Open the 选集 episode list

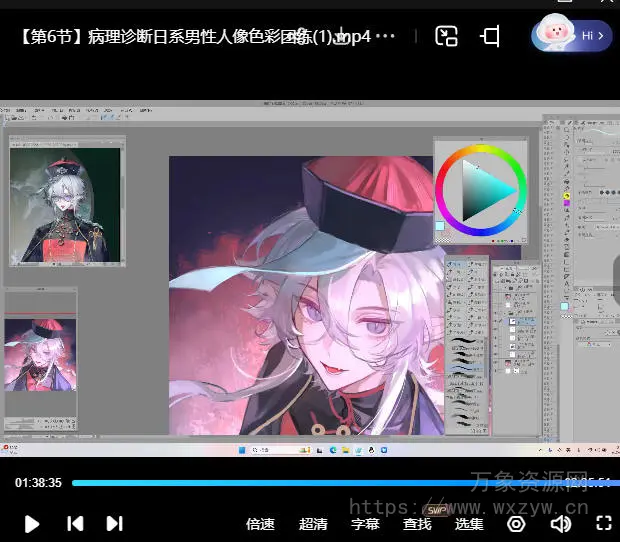(469, 524)
